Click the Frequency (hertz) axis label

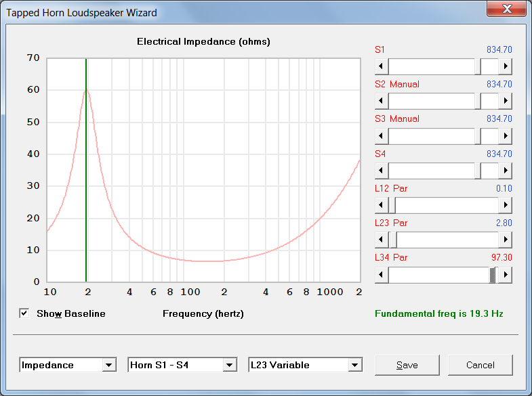[203, 313]
